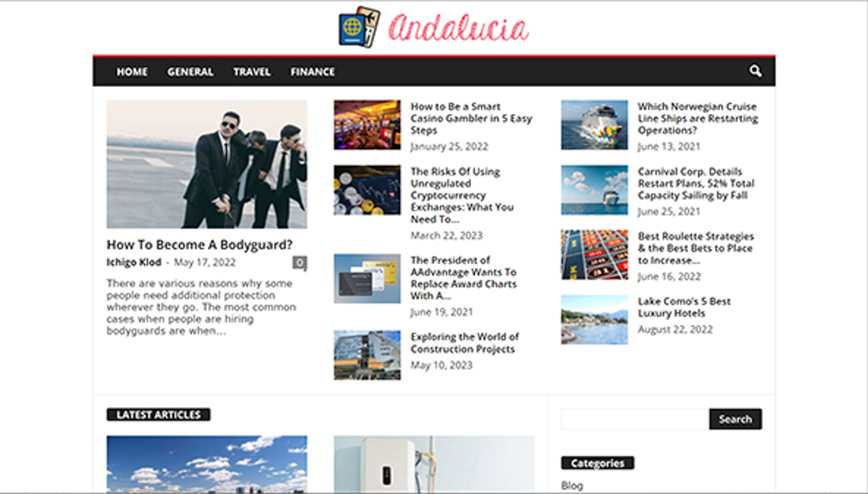Viewport: 868px width, 494px height.
Task: Click the construction building thumbnail
Action: click(367, 355)
